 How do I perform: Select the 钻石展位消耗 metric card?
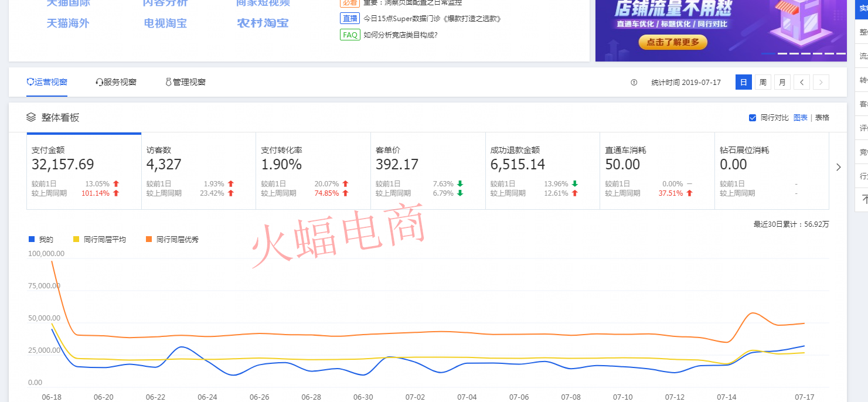pos(772,171)
